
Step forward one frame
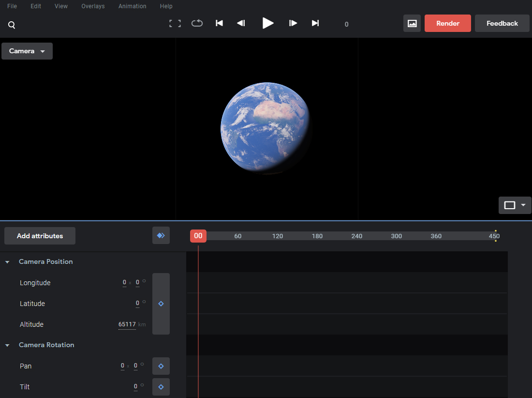(293, 23)
